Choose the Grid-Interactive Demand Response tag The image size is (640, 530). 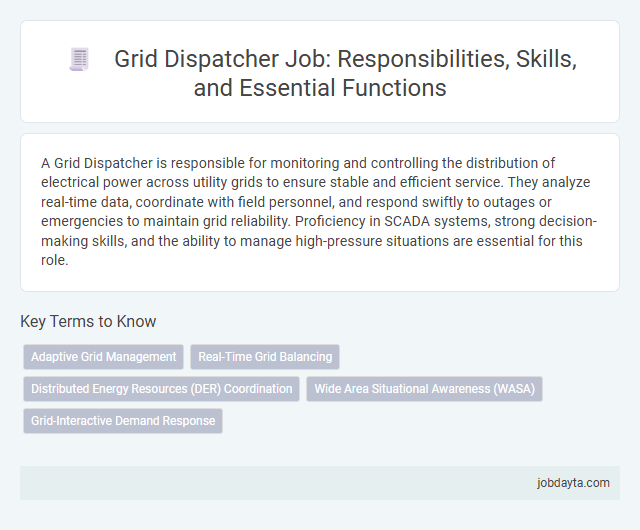(x=123, y=421)
